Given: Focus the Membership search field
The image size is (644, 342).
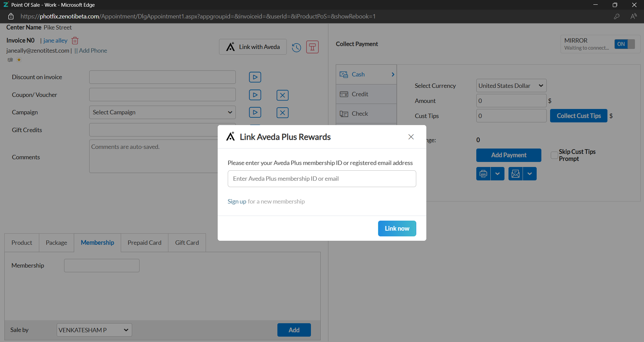Looking at the screenshot, I should click(x=102, y=266).
